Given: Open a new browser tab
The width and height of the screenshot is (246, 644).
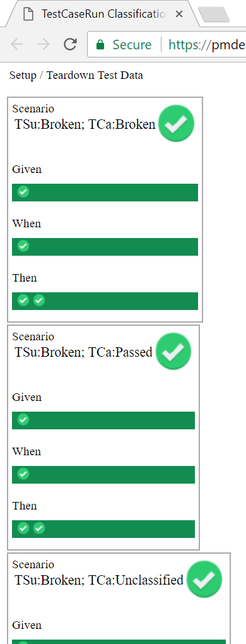Looking at the screenshot, I should [214, 15].
